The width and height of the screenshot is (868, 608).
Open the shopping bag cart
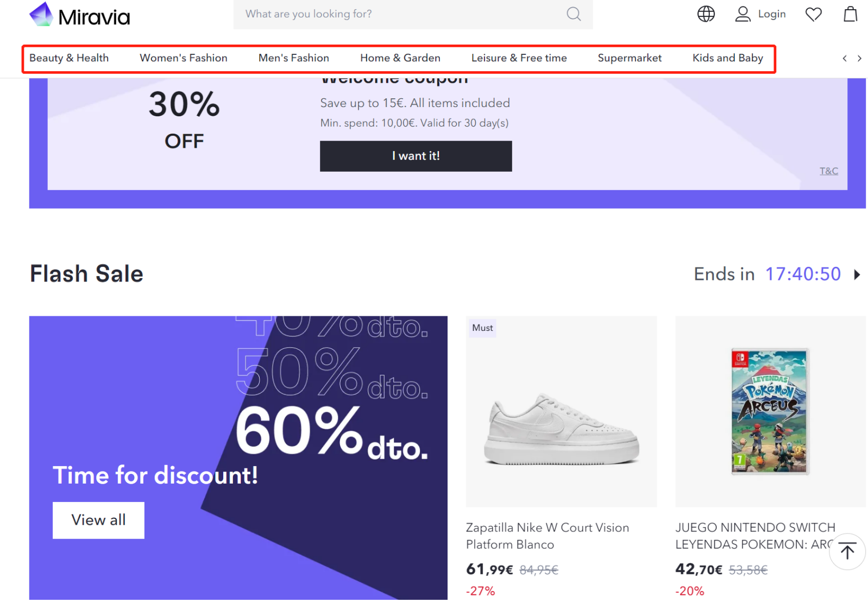click(850, 14)
